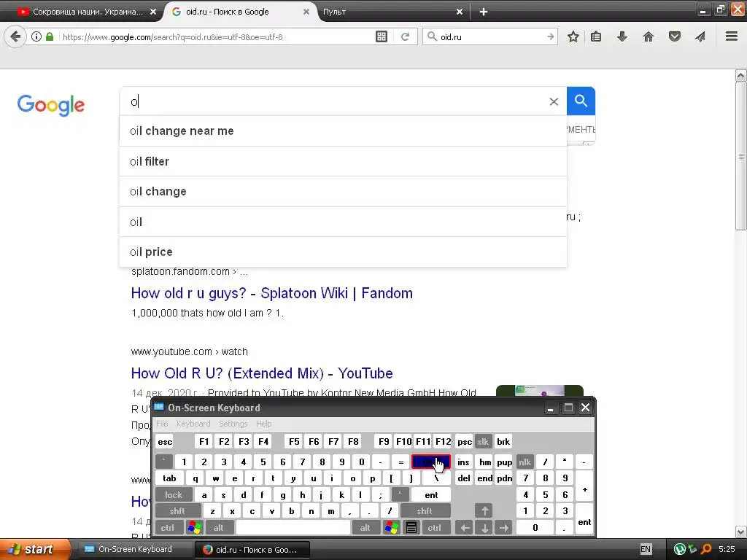747x560 pixels.
Task: Open a new tab with the plus button
Action: (x=484, y=12)
